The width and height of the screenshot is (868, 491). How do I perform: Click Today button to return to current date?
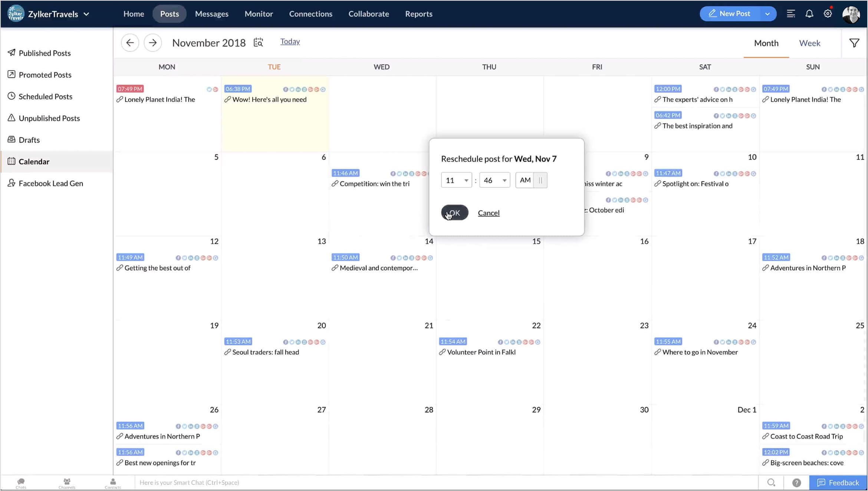[x=290, y=41]
